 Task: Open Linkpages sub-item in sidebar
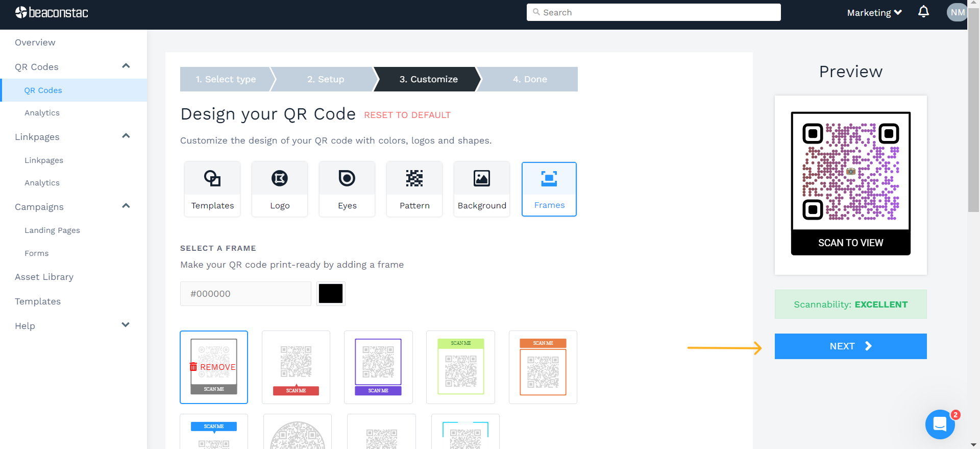44,160
